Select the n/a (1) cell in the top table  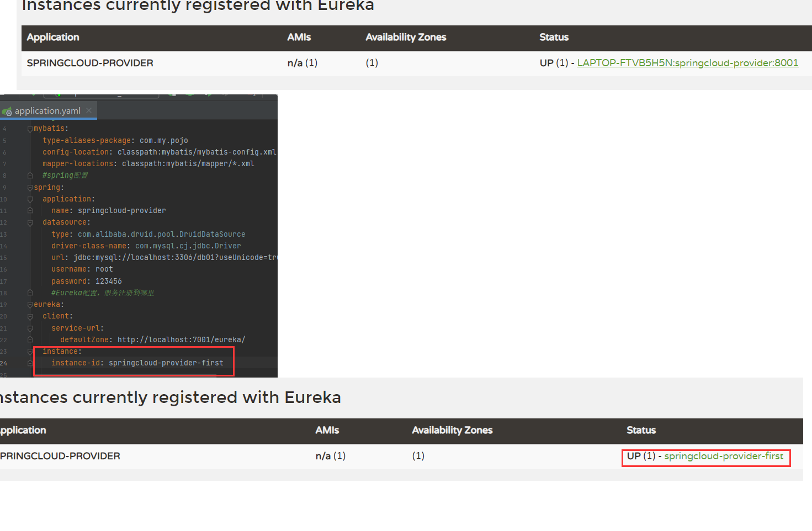pyautogui.click(x=302, y=63)
